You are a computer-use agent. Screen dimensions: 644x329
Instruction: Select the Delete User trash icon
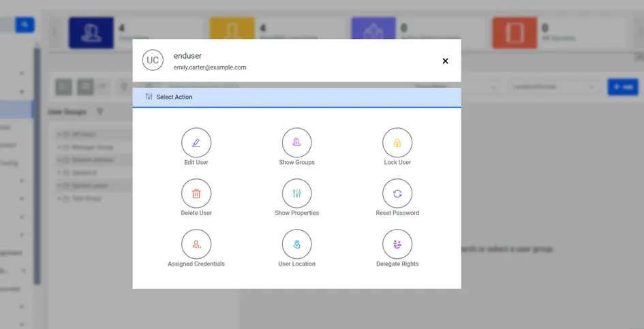(196, 193)
